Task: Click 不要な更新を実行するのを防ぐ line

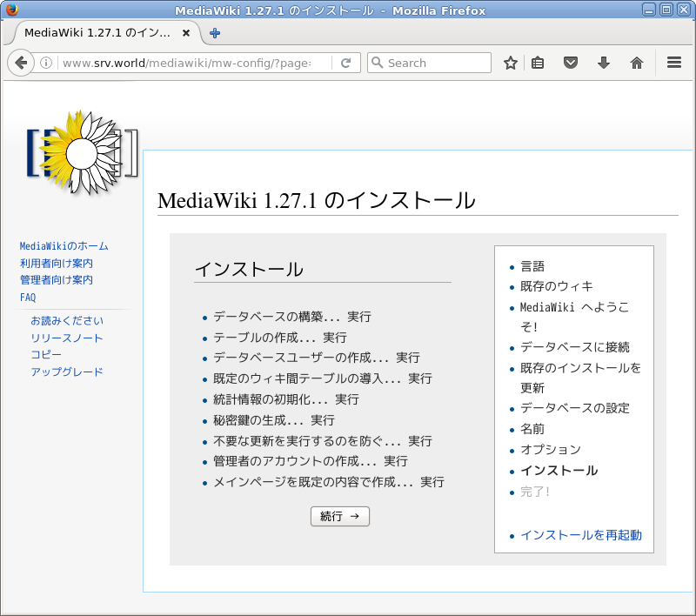Action: click(323, 441)
